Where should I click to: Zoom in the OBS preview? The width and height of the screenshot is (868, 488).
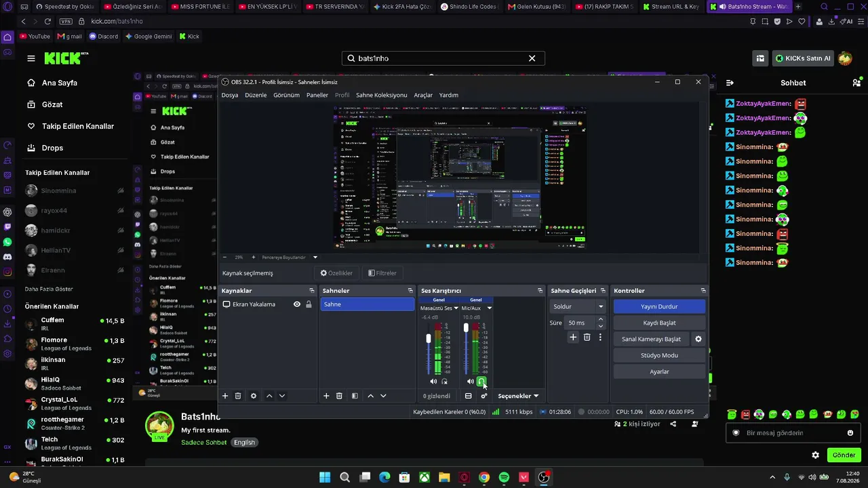254,258
